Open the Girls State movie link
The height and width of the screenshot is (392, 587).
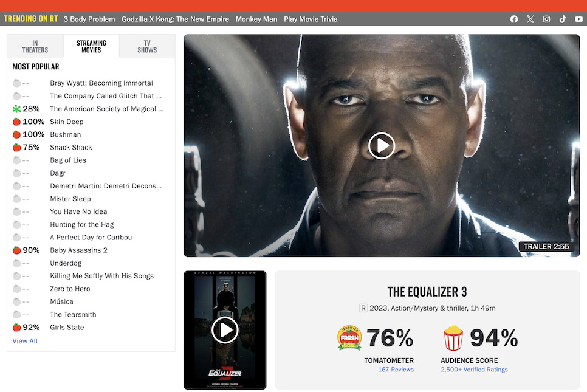[67, 327]
